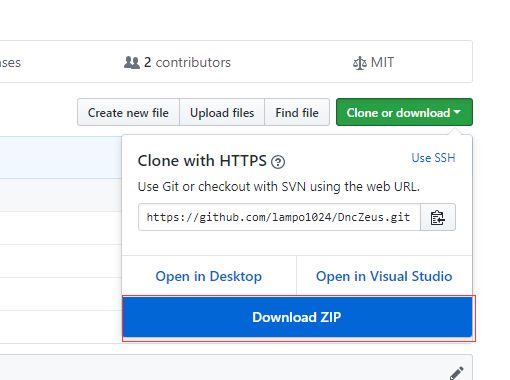The image size is (510, 380).
Task: Click the Clone with HTTPS heading
Action: 202,161
